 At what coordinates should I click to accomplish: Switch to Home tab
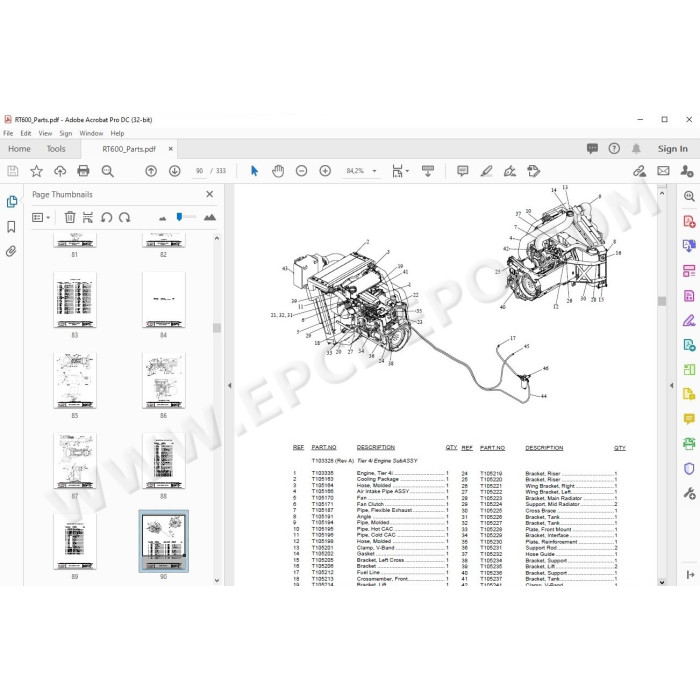pyautogui.click(x=19, y=149)
